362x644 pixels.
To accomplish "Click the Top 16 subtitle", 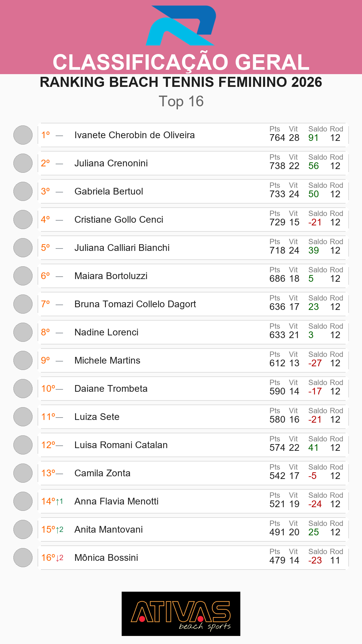I will click(x=181, y=101).
